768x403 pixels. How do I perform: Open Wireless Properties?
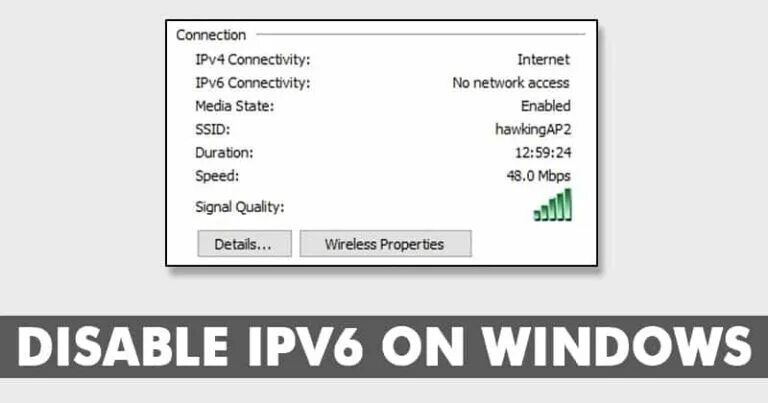pos(385,243)
